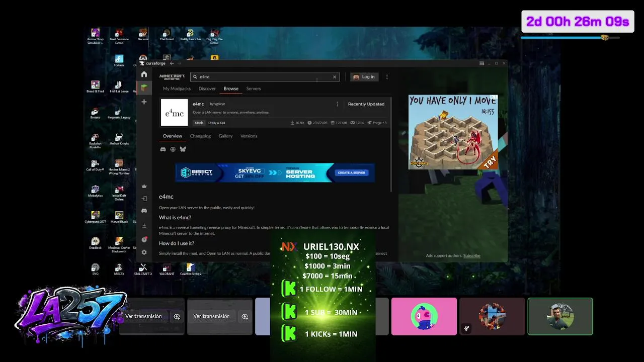Click the search field containing e4mc
644x362 pixels.
click(265, 77)
